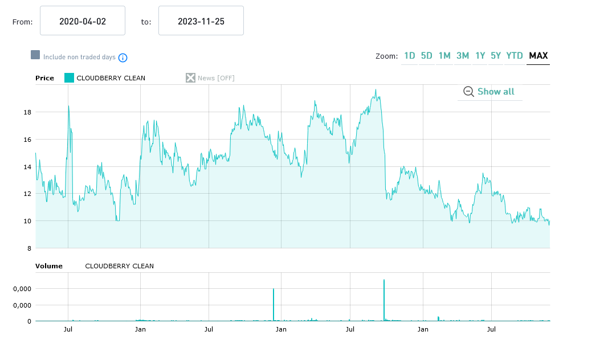Toggle the Include non traded days checkbox
The image size is (612, 364).
pos(35,55)
